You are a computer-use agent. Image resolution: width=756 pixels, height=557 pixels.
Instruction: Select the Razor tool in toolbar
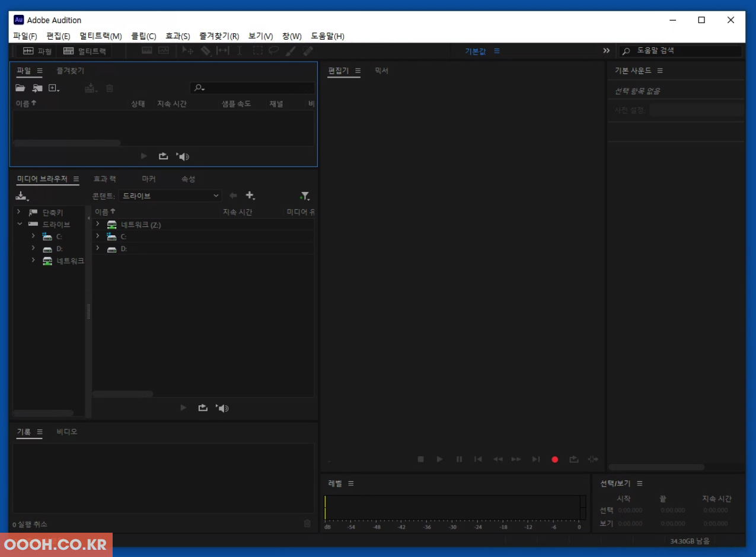click(206, 51)
